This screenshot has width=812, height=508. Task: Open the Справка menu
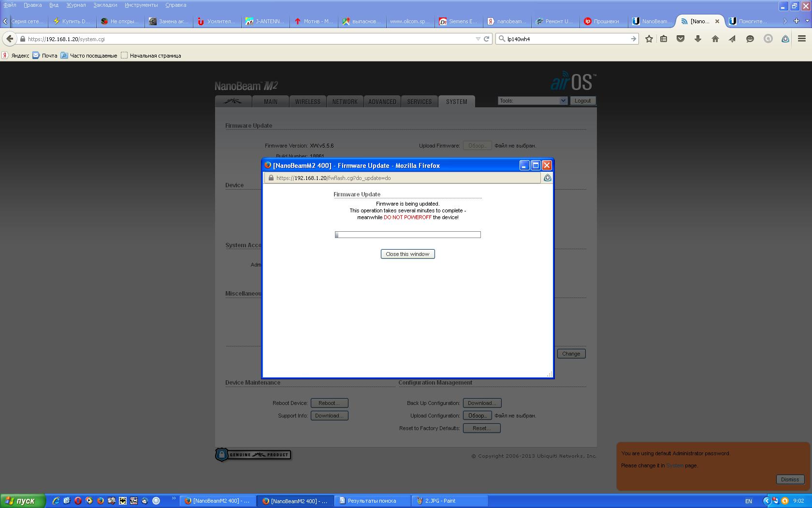click(x=175, y=5)
